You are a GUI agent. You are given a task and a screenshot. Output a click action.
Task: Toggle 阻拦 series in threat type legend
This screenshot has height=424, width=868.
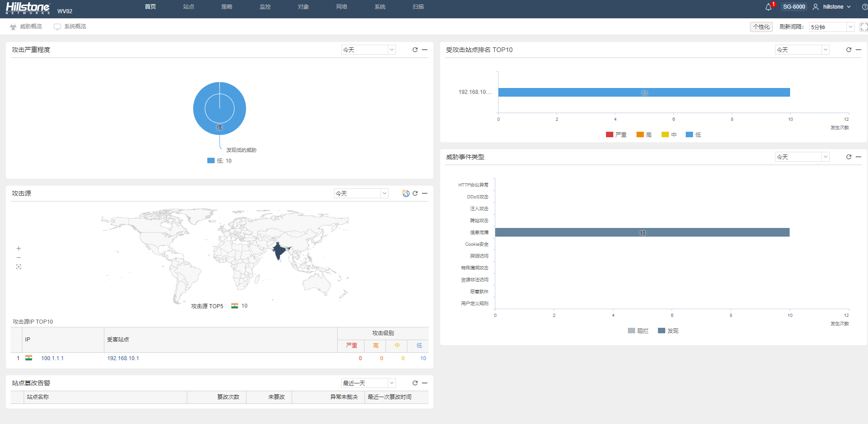point(638,331)
